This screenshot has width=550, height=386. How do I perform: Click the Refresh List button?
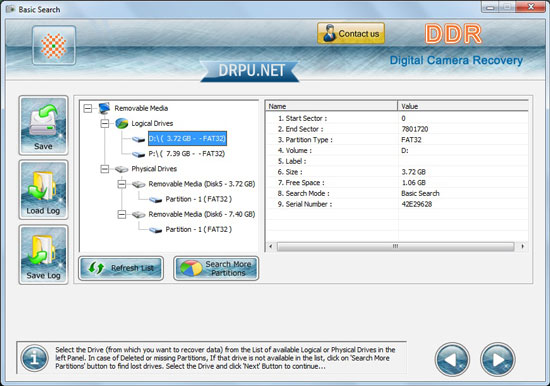click(121, 268)
